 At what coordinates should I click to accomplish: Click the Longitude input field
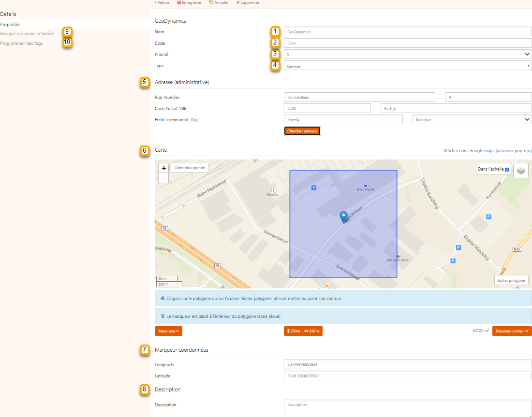tap(407, 364)
